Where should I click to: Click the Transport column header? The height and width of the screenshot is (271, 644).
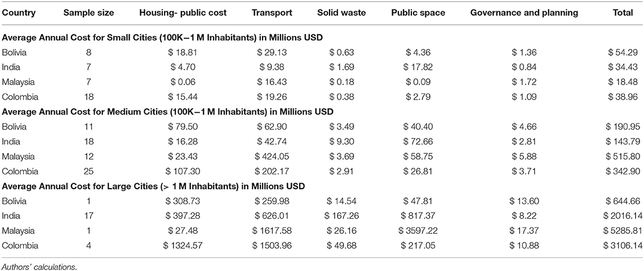272,13
